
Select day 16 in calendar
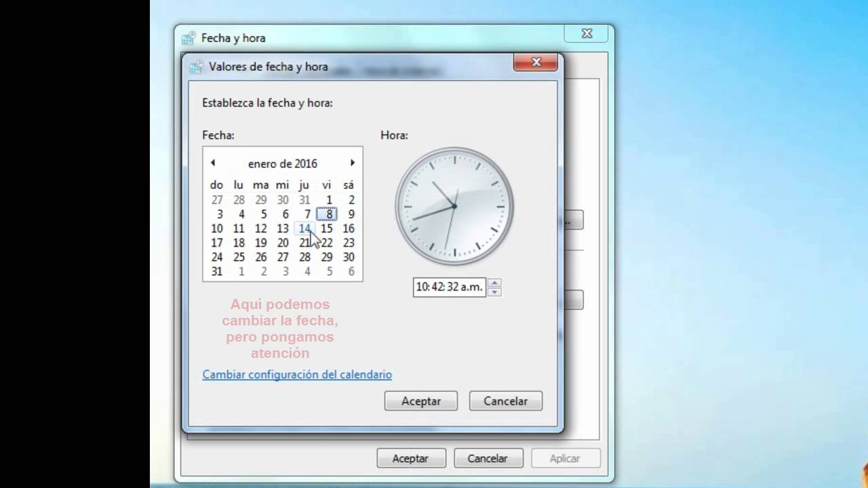tap(349, 228)
